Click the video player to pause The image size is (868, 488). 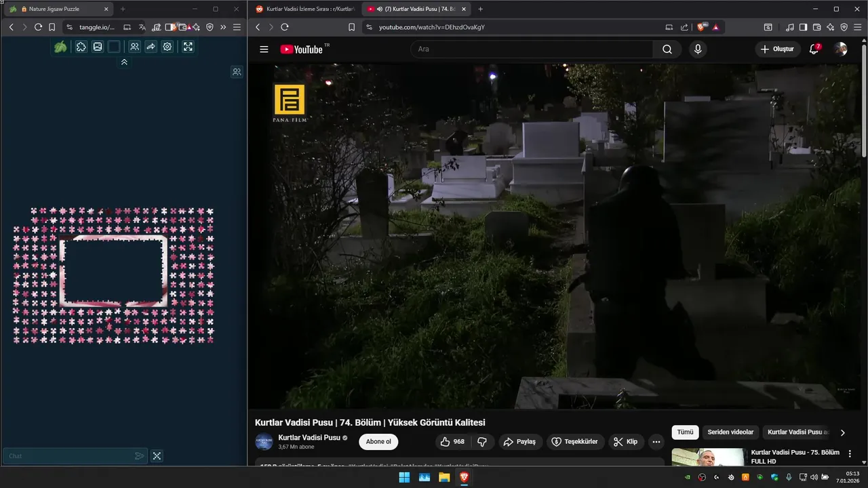555,236
